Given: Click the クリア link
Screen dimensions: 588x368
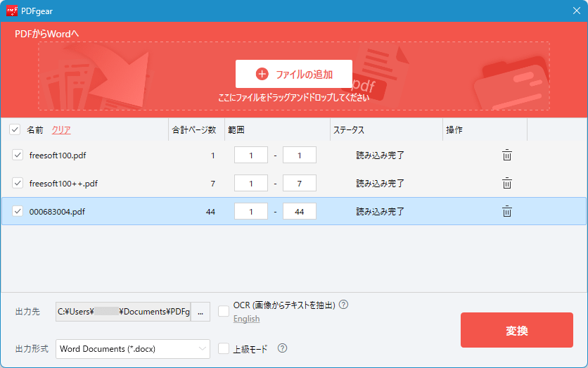Looking at the screenshot, I should (61, 129).
